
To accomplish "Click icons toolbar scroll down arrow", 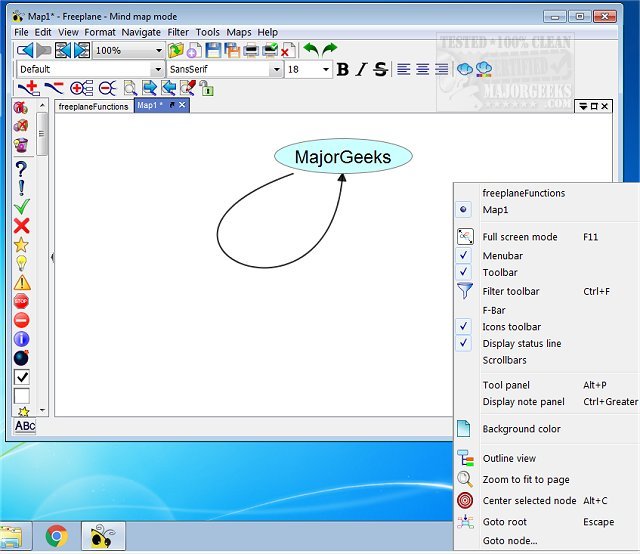I will click(42, 410).
